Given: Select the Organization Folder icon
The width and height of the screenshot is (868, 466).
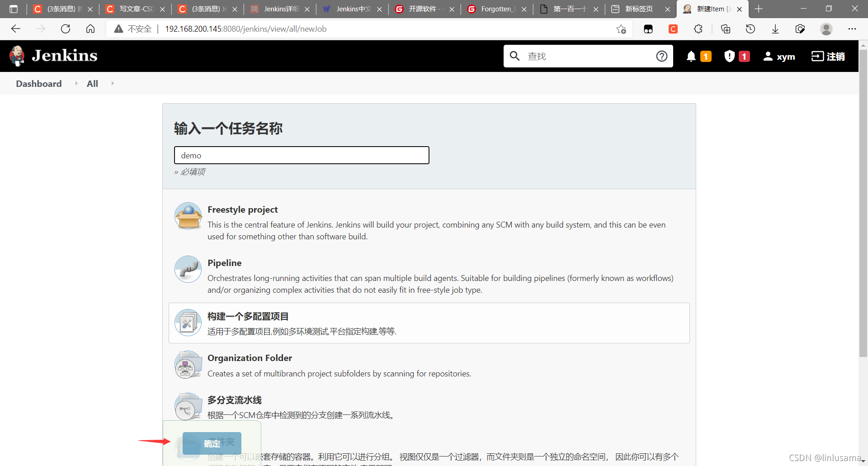Looking at the screenshot, I should (x=188, y=364).
